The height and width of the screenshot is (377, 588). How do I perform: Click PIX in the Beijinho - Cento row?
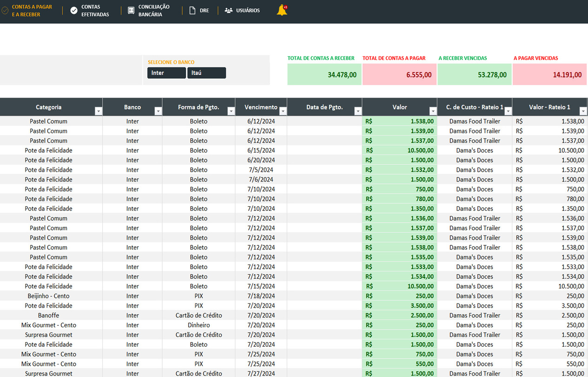point(198,296)
